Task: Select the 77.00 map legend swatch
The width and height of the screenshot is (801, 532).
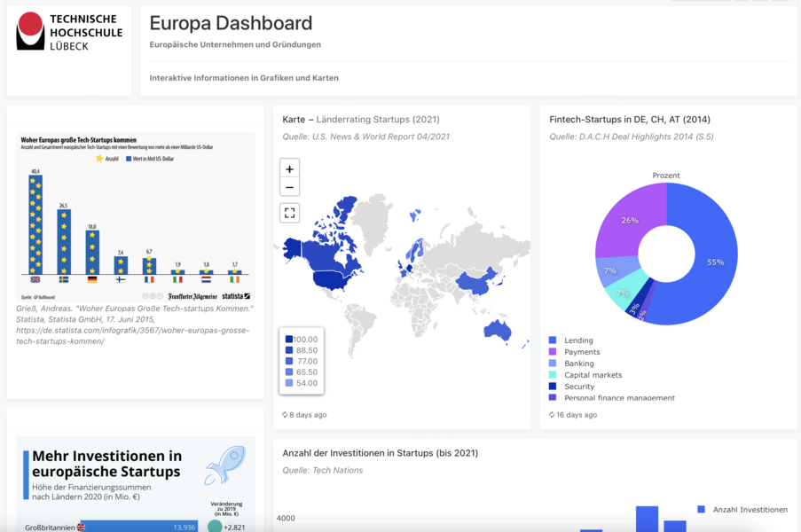Action: (289, 361)
